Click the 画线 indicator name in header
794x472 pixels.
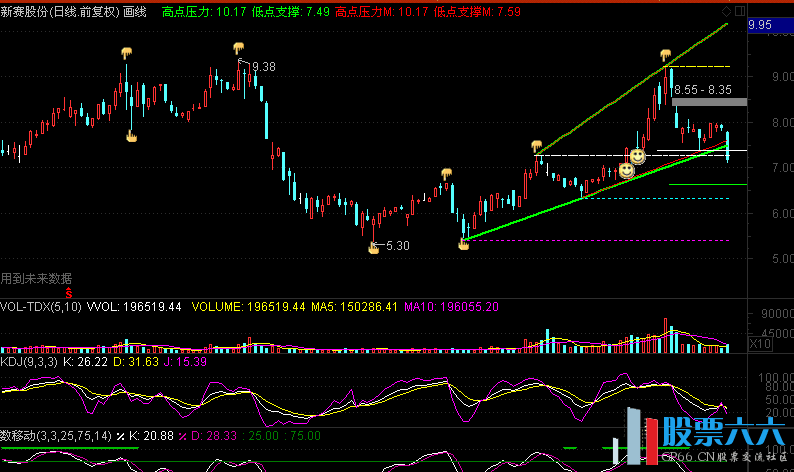tap(135, 11)
